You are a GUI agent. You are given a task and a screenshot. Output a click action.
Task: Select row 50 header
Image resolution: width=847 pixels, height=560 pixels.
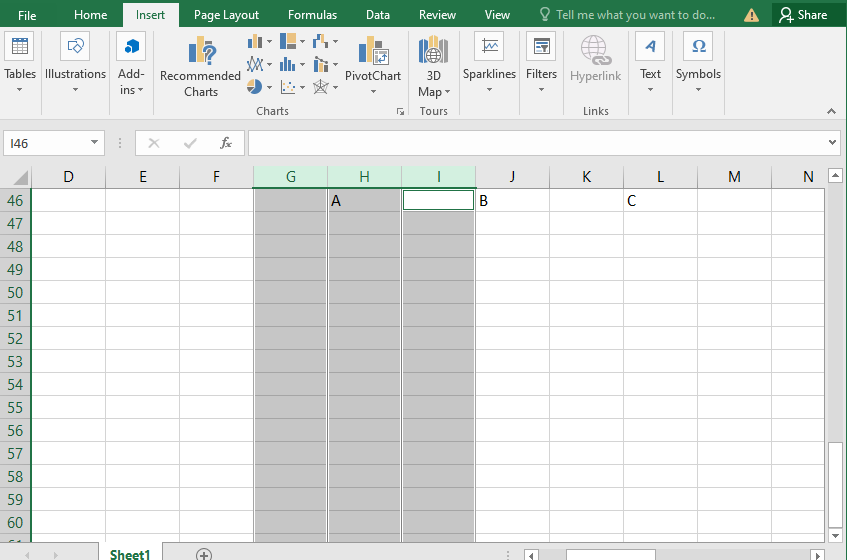15,293
